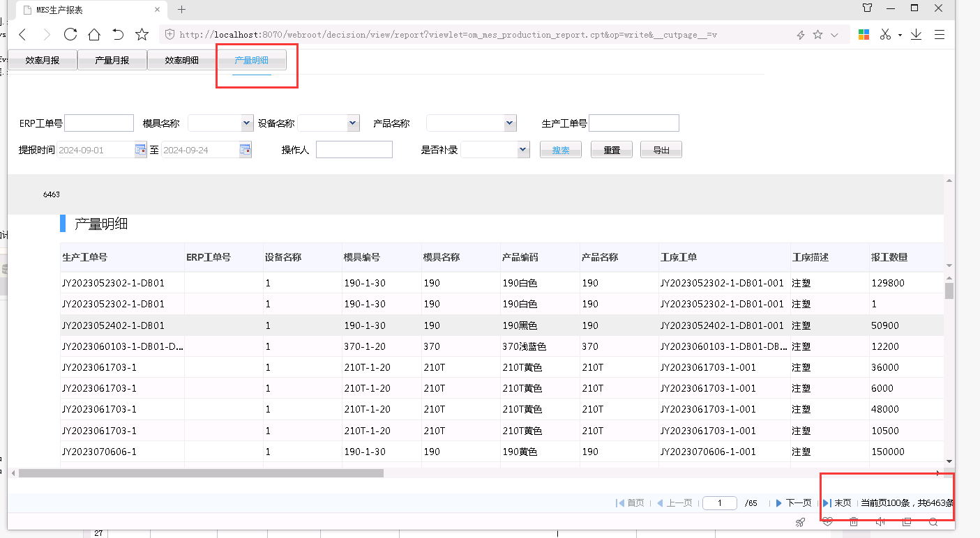Click the heart health icon in status bar
Image resolution: width=980 pixels, height=538 pixels.
click(827, 521)
